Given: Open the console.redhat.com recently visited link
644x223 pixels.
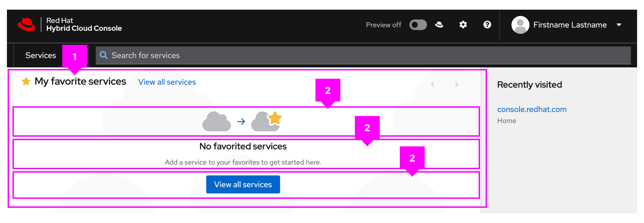Looking at the screenshot, I should 532,109.
